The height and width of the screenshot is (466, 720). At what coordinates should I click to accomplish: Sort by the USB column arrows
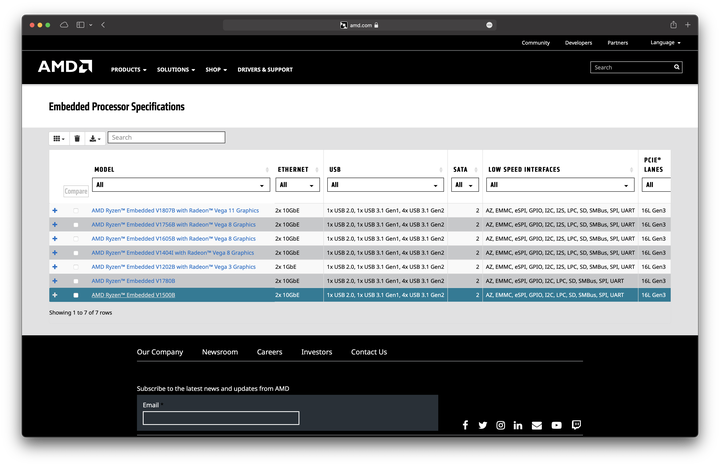pyautogui.click(x=441, y=170)
